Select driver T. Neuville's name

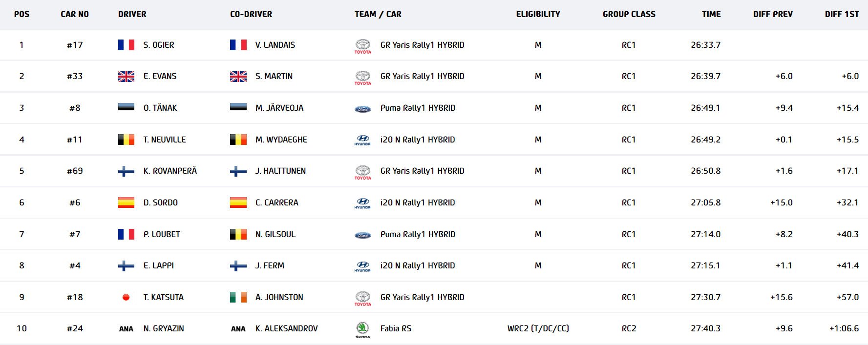165,140
